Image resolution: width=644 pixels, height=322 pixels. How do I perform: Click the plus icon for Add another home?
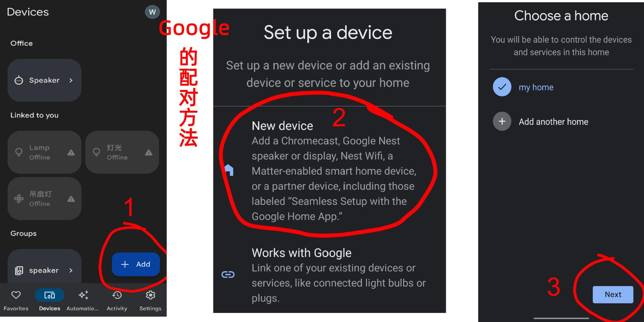pos(502,121)
